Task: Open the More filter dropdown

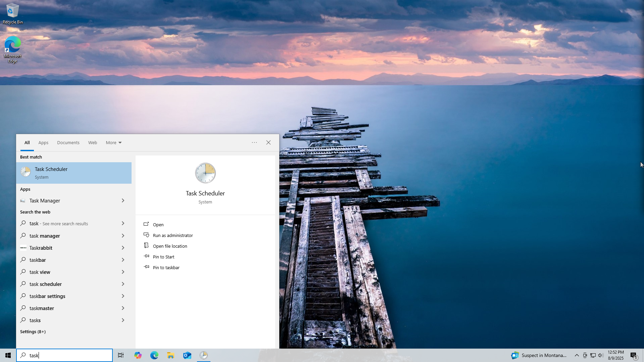Action: [x=114, y=143]
